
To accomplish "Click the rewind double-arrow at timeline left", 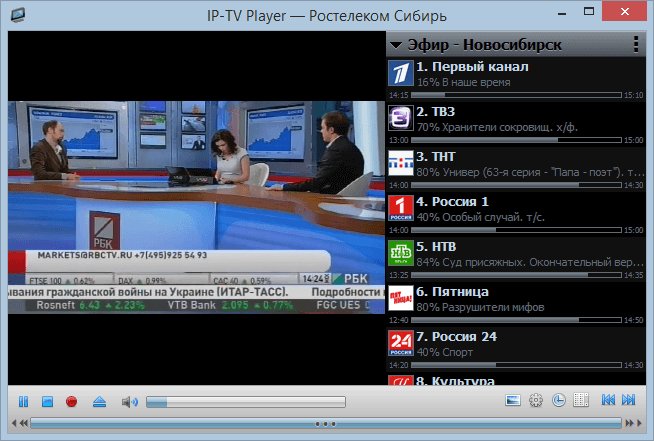I will click(x=24, y=423).
